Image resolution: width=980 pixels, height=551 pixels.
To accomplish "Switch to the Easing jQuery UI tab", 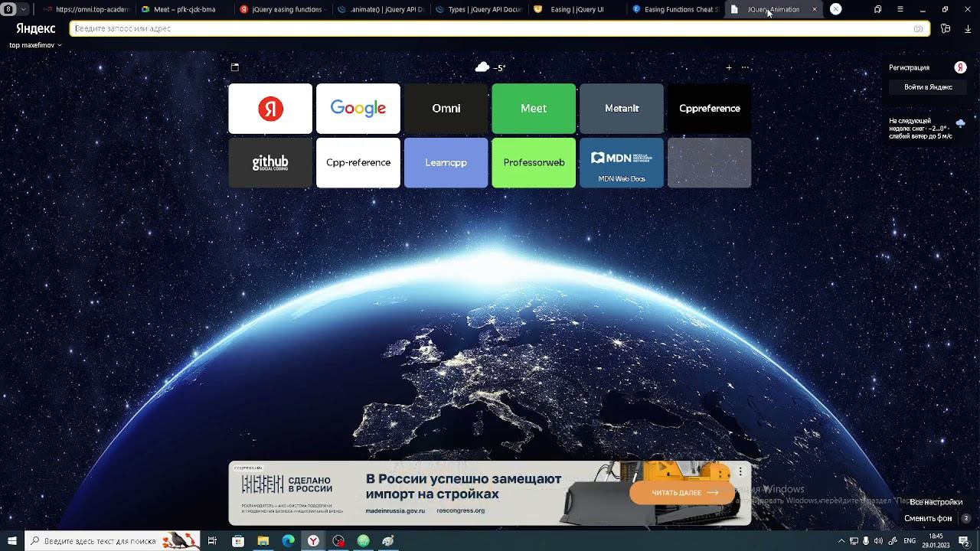I will pos(576,9).
